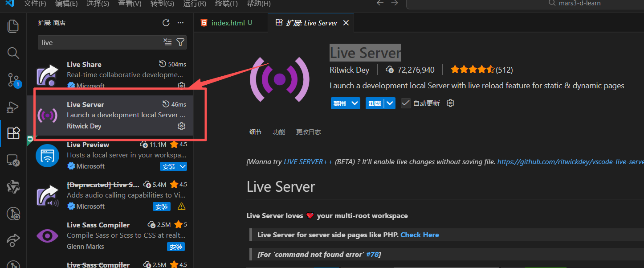Switch to the 功能 features tab
Viewport: 644px width, 268px height.
(x=279, y=132)
